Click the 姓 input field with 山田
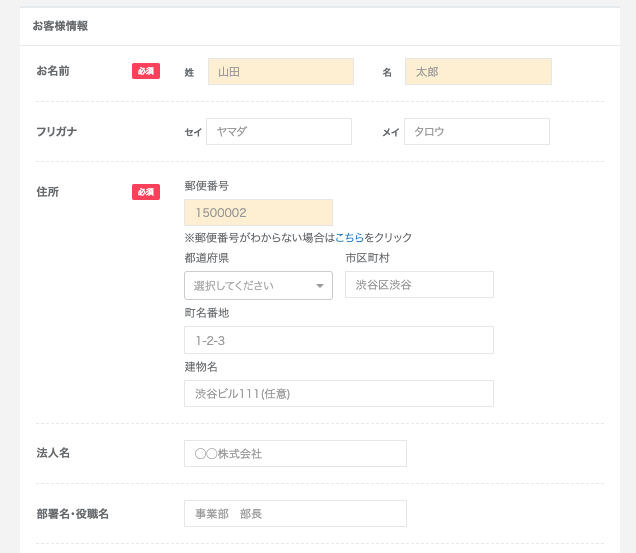 coord(281,71)
